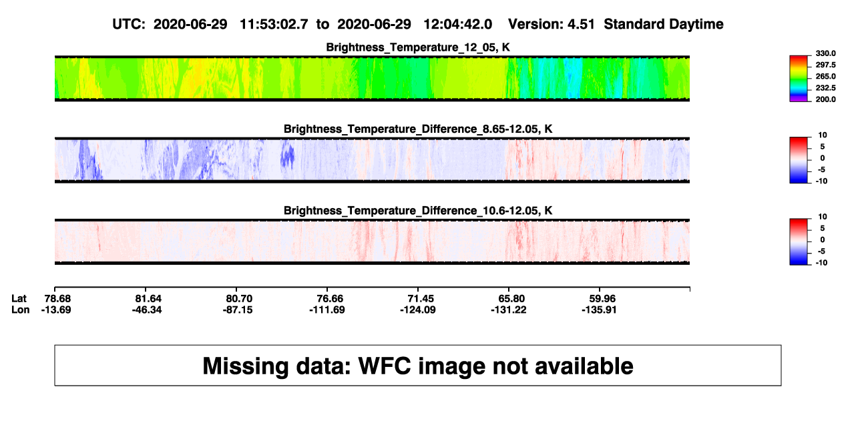This screenshot has height=445, width=868.
Task: Click the "Missing data: WFC image not available" box
Action: point(418,365)
